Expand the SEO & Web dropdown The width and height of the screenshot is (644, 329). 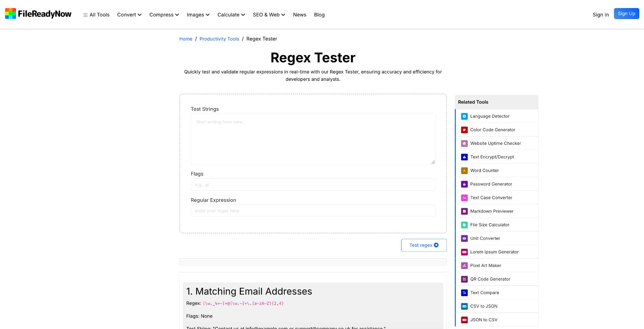[x=269, y=15]
